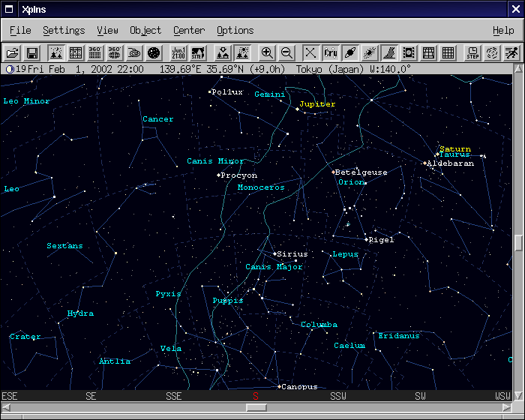Click the horizontal scrollbar left arrow
This screenshot has height=420, width=525.
(6, 407)
